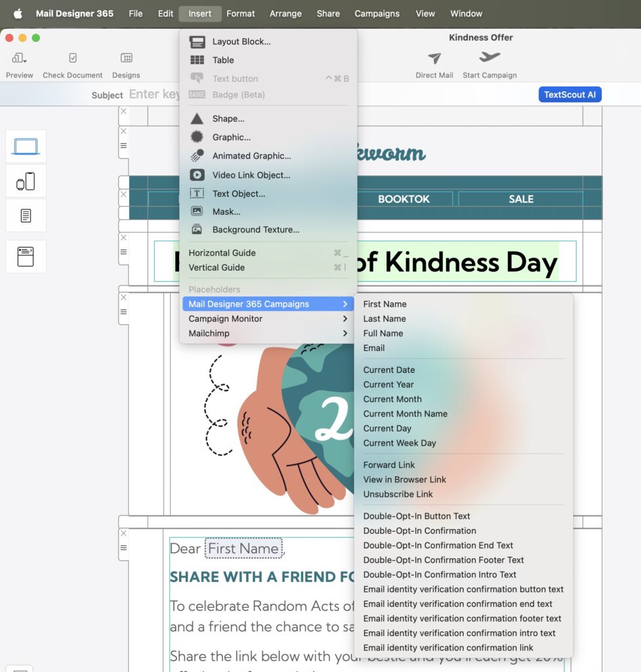Select the First Name placeholder in email body
This screenshot has width=641, height=672.
pos(243,549)
